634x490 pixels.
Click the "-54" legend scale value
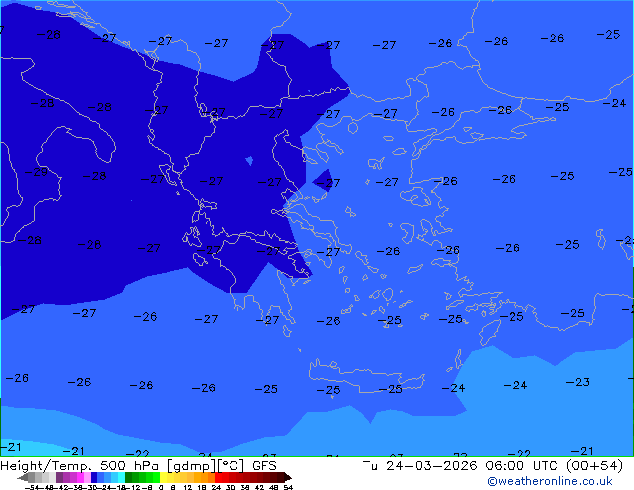[x=31, y=487]
